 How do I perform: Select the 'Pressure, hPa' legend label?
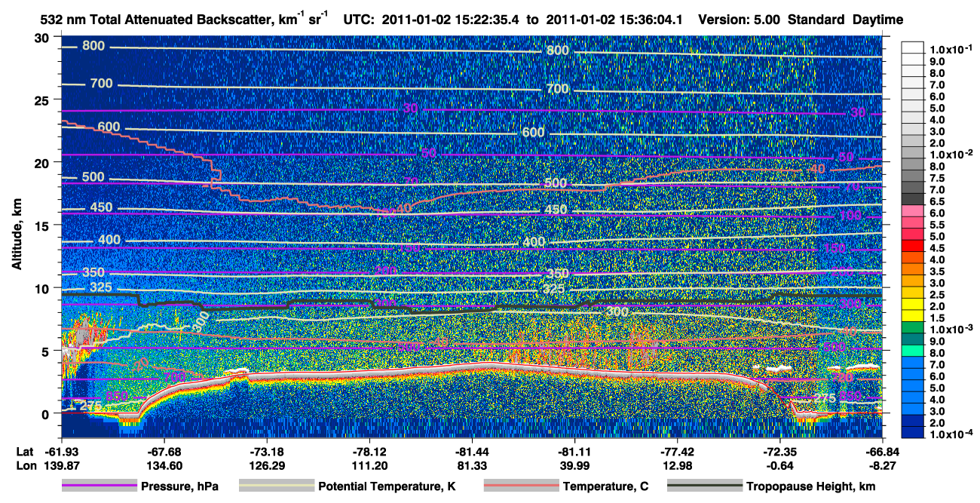tap(179, 487)
